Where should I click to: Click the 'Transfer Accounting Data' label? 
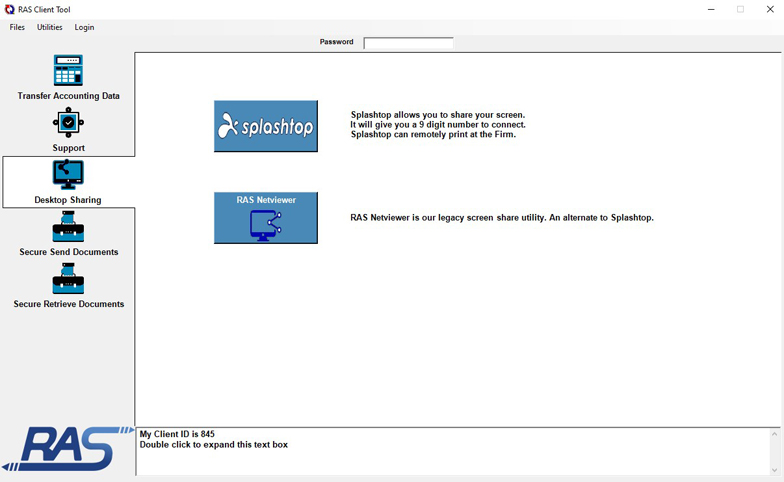click(x=68, y=96)
